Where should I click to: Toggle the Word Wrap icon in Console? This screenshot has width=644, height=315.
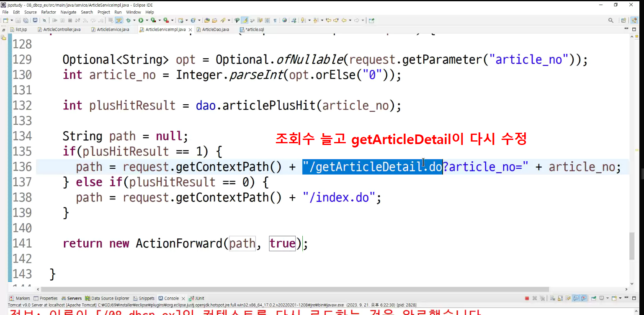(x=568, y=298)
